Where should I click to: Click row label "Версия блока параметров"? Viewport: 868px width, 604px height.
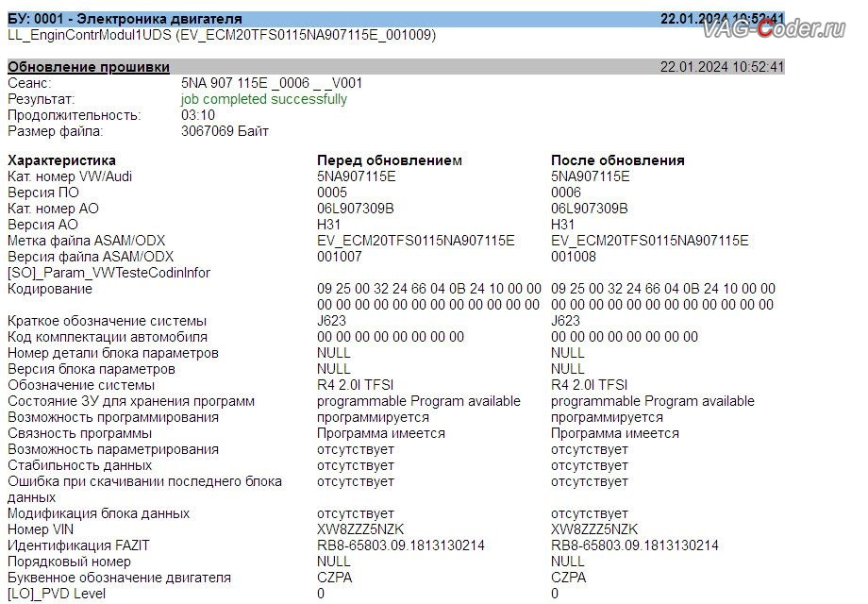tap(92, 369)
